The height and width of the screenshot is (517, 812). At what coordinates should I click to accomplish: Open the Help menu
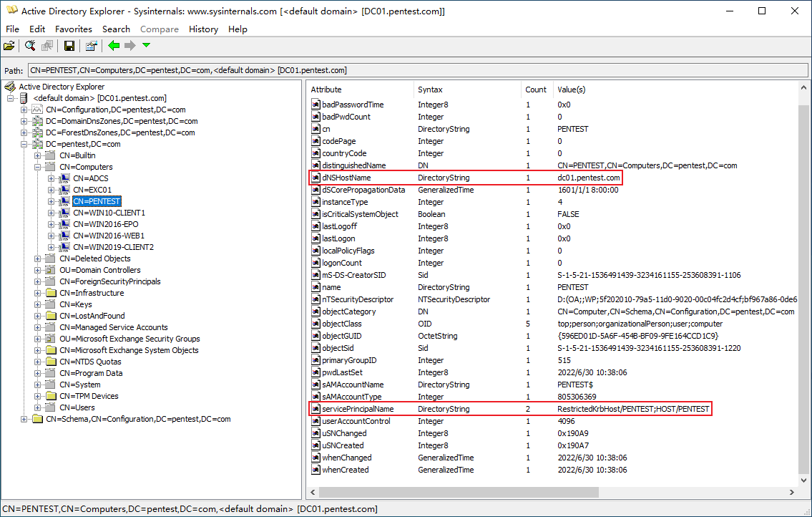pos(238,29)
